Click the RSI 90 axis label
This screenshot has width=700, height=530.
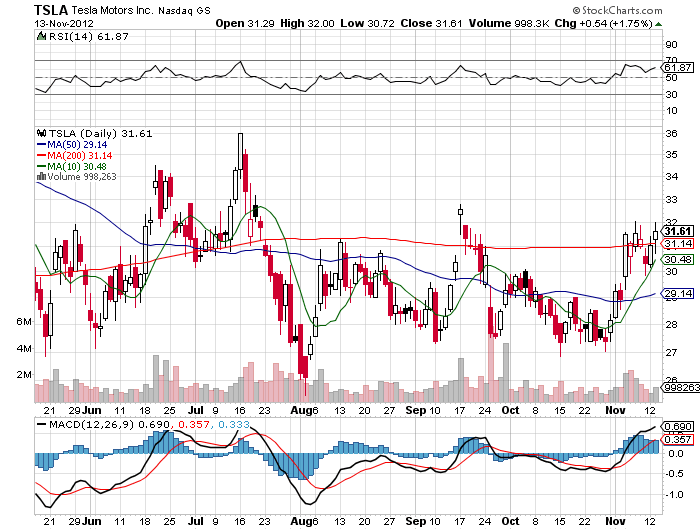click(x=671, y=44)
